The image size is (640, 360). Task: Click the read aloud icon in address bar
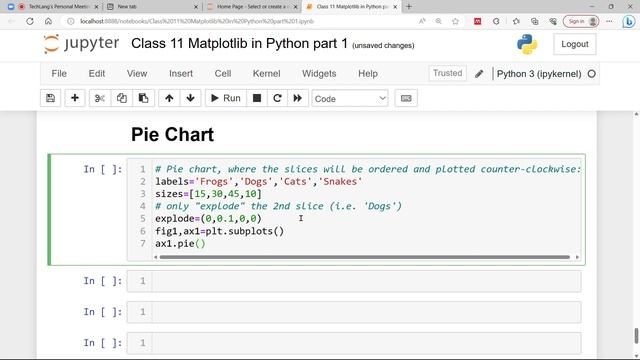click(422, 21)
